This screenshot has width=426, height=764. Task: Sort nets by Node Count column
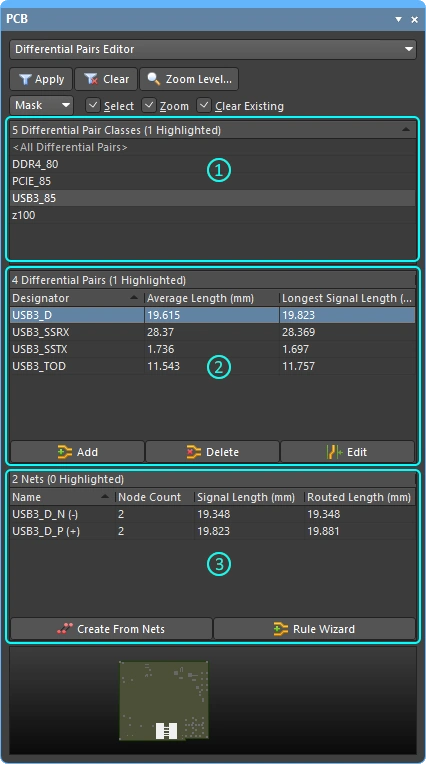click(x=155, y=497)
